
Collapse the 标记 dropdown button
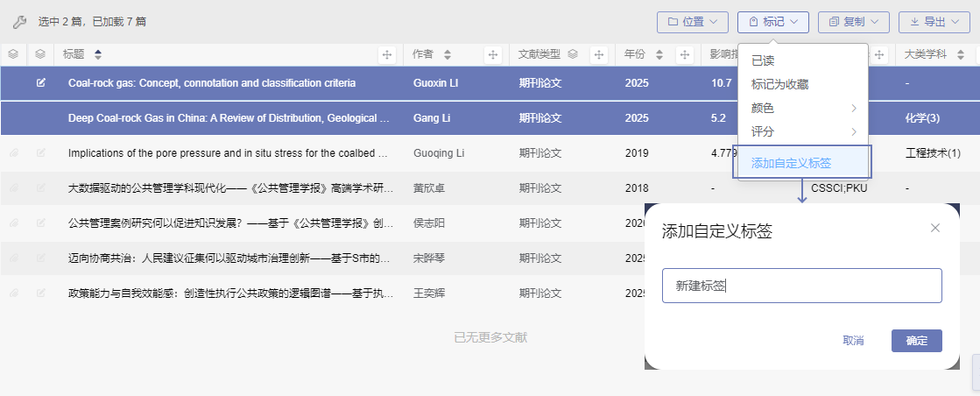pyautogui.click(x=773, y=22)
